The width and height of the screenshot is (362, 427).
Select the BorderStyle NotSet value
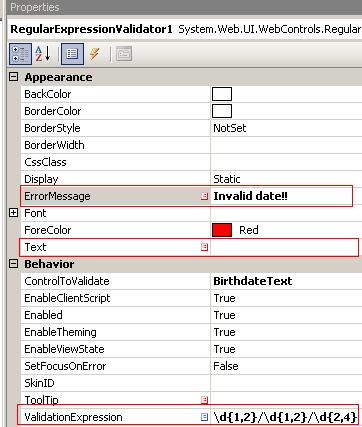tap(230, 128)
